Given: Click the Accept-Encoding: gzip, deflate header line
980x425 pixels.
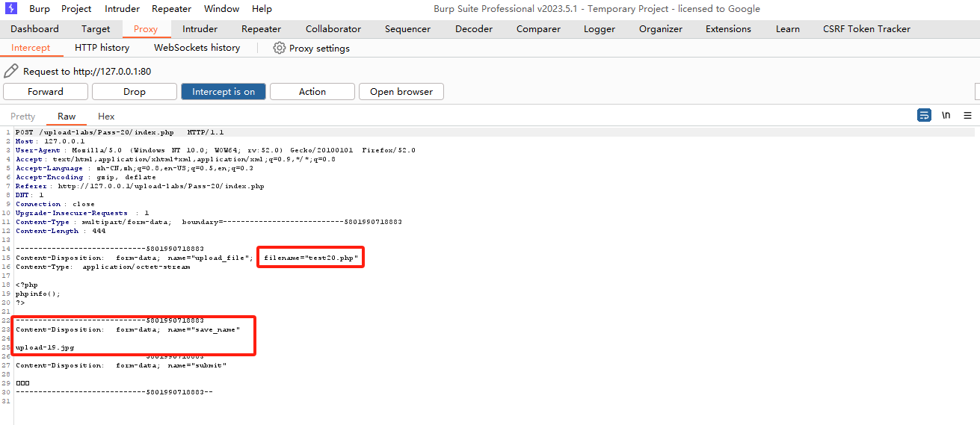Looking at the screenshot, I should 86,177.
